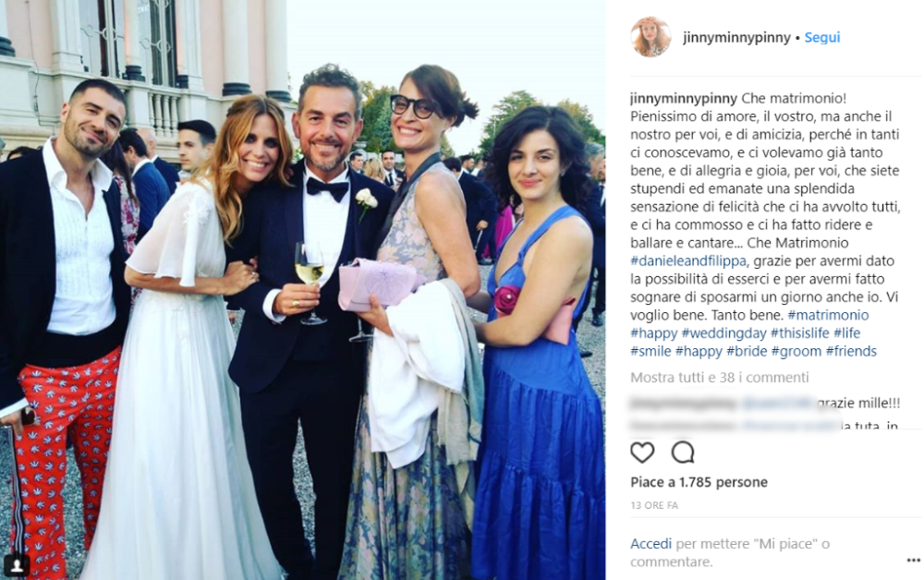
Task: Like the post with the heart icon
Action: click(x=642, y=453)
